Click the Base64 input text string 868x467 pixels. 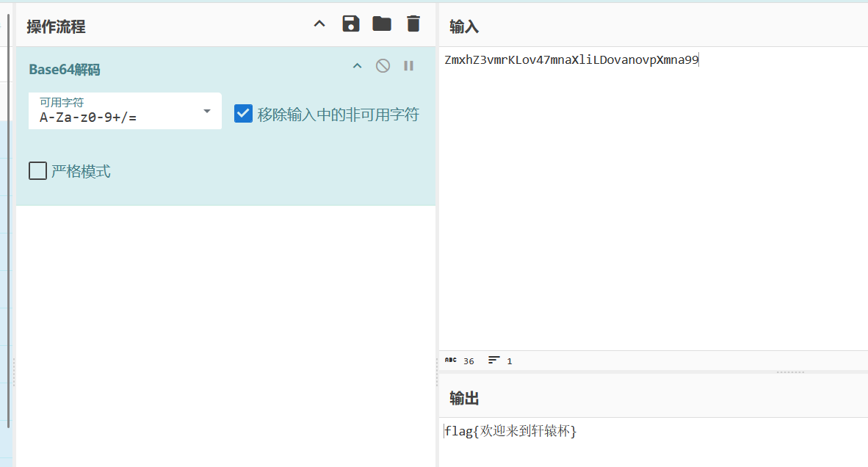pyautogui.click(x=571, y=60)
